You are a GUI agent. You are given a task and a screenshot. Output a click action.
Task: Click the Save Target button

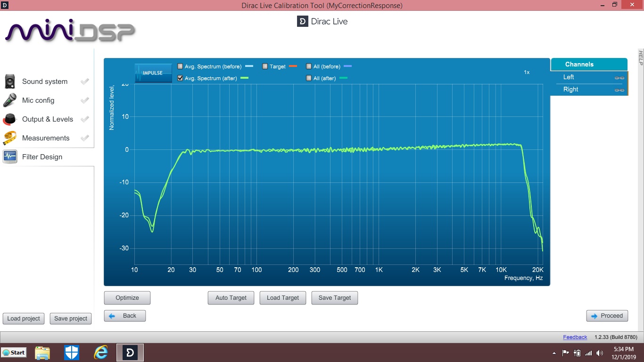[x=335, y=298]
